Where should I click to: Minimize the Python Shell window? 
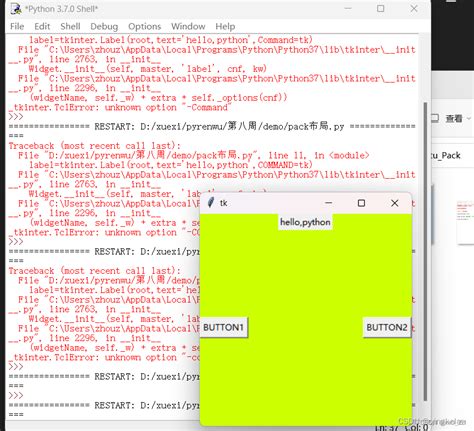348,9
